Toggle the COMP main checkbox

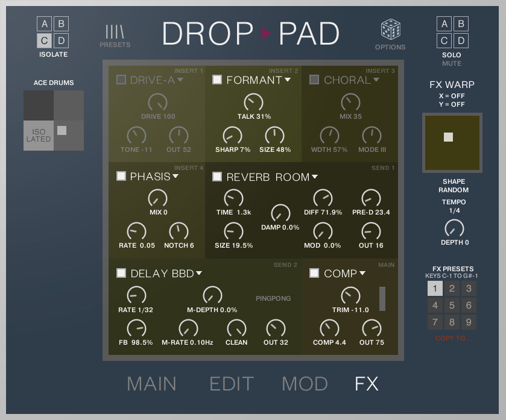tap(314, 273)
